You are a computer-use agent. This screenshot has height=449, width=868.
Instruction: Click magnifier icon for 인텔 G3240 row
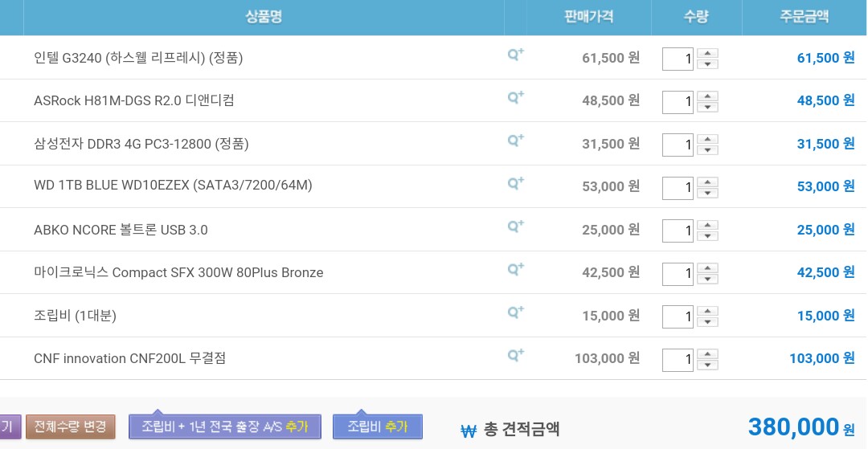coord(515,55)
